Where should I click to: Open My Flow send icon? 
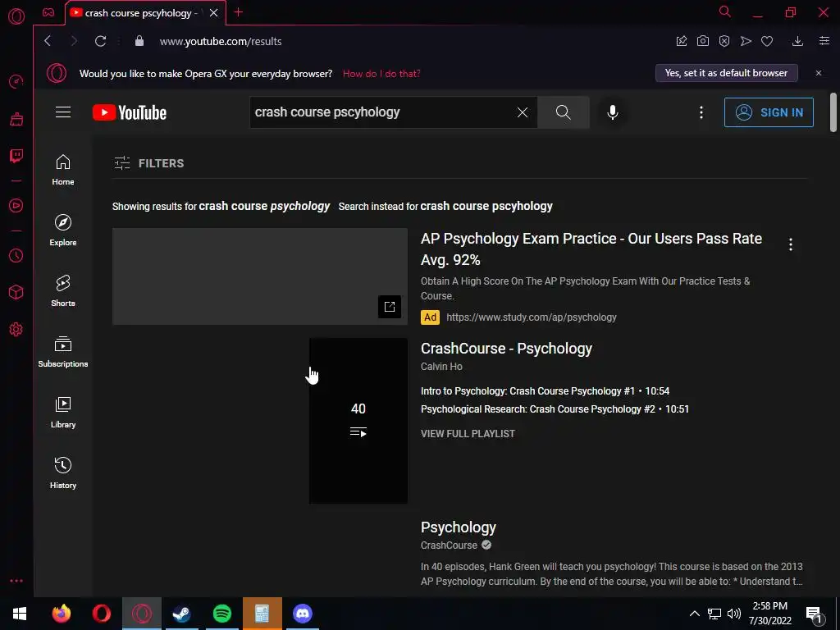[746, 41]
